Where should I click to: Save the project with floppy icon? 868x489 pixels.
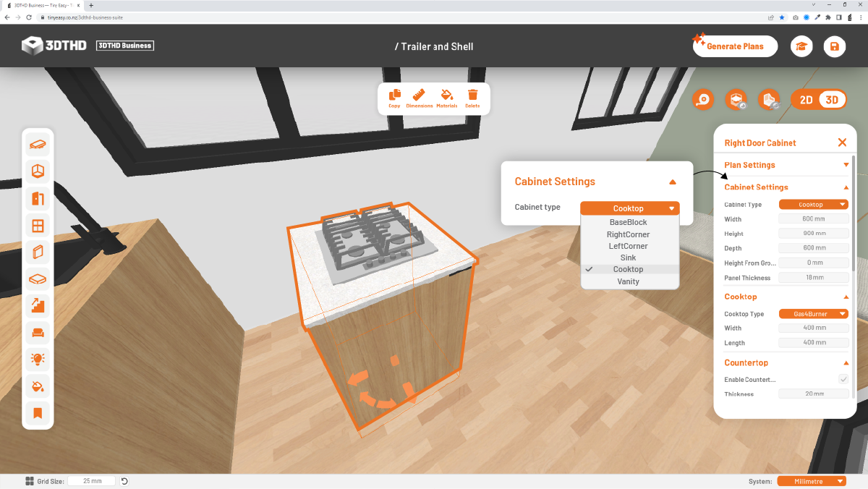pos(835,46)
